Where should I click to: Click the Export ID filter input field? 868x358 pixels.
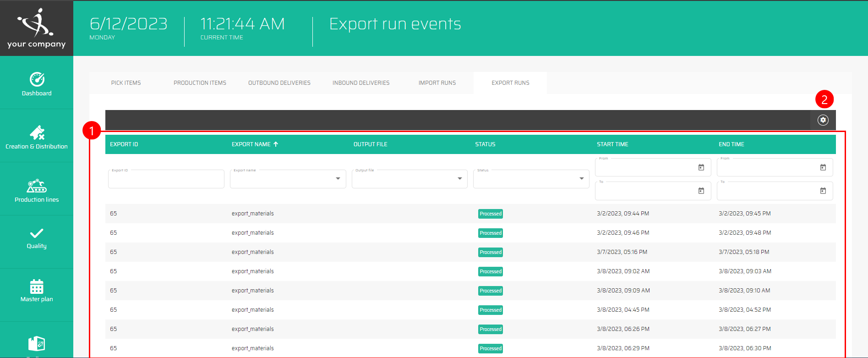166,180
